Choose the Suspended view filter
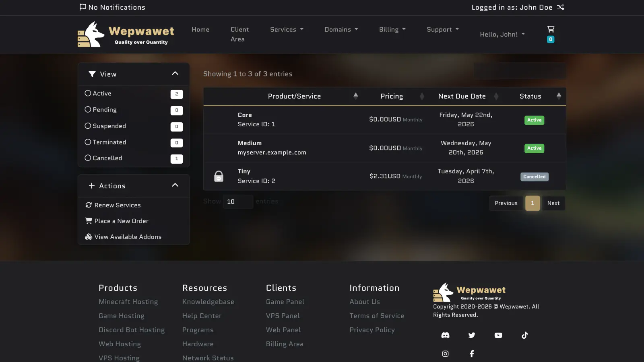Viewport: 644px width, 362px height. click(x=88, y=126)
